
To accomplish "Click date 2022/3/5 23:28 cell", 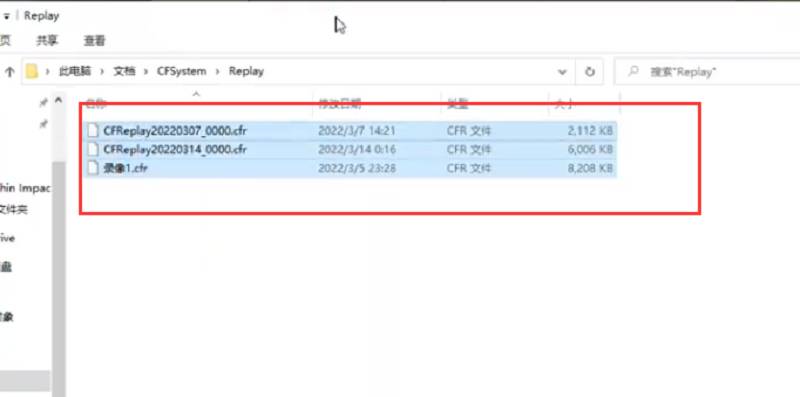I will [x=357, y=168].
